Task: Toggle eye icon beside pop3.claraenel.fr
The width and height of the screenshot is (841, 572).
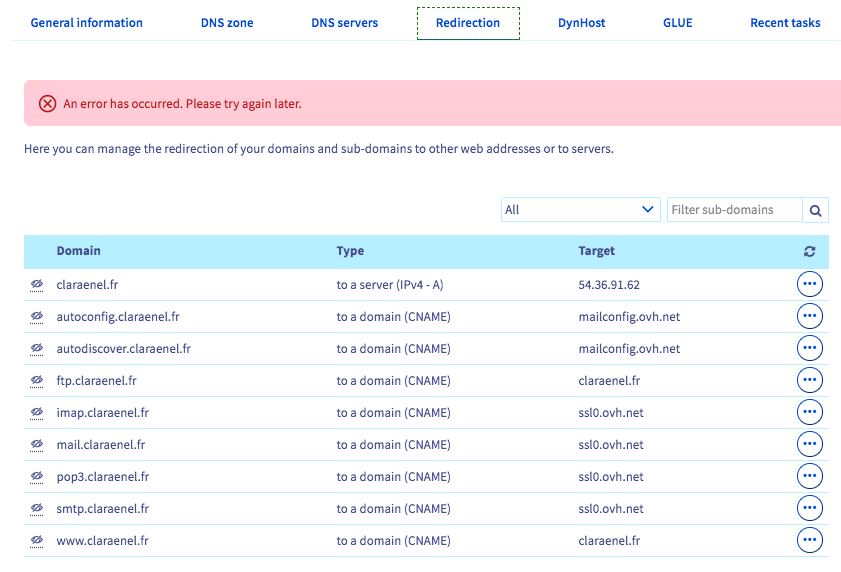Action: click(x=37, y=477)
